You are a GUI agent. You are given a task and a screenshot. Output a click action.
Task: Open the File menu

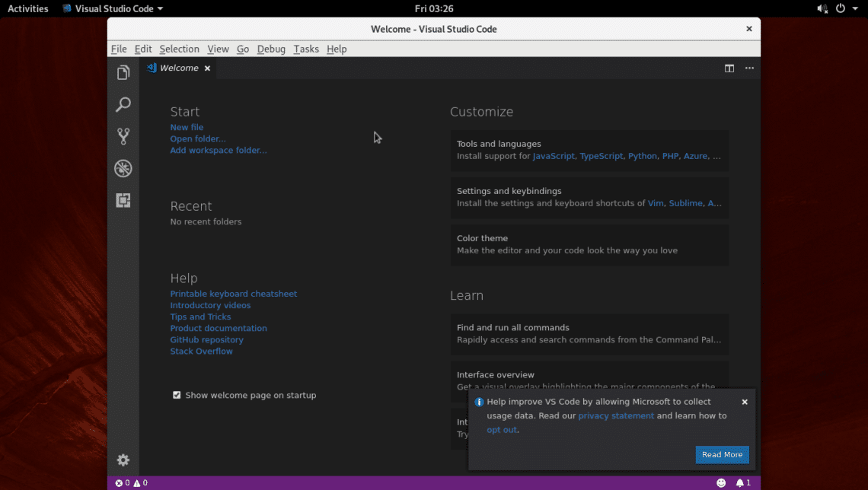pos(119,49)
